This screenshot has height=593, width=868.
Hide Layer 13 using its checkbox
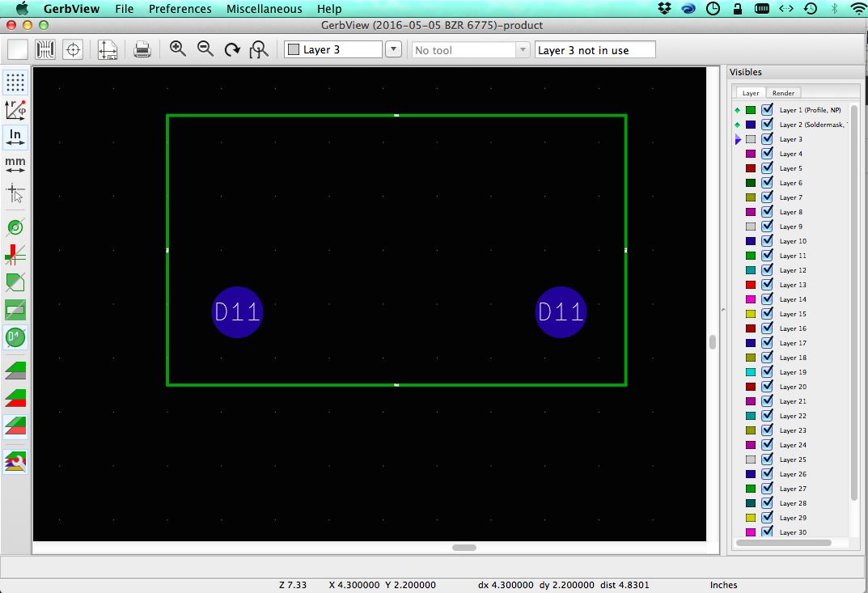[767, 285]
